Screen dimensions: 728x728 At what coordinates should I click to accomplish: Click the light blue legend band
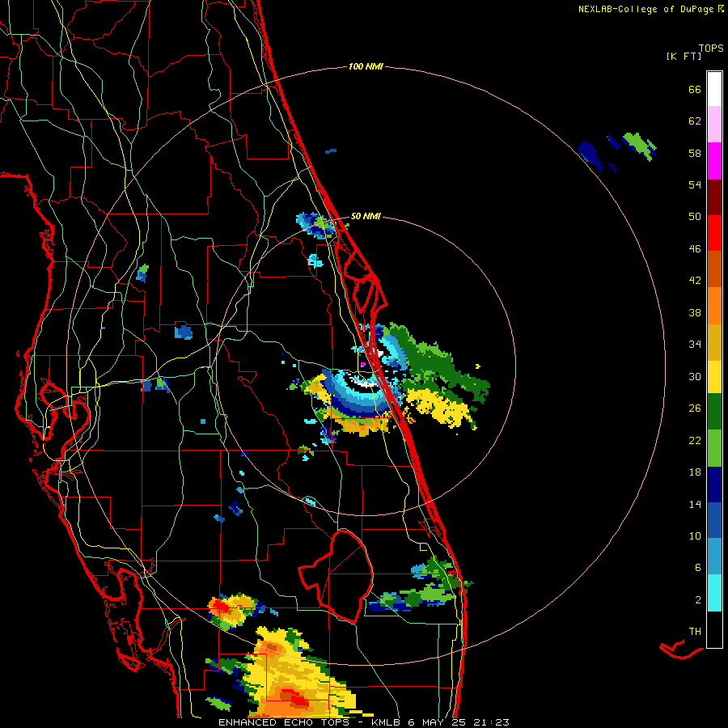tap(714, 557)
